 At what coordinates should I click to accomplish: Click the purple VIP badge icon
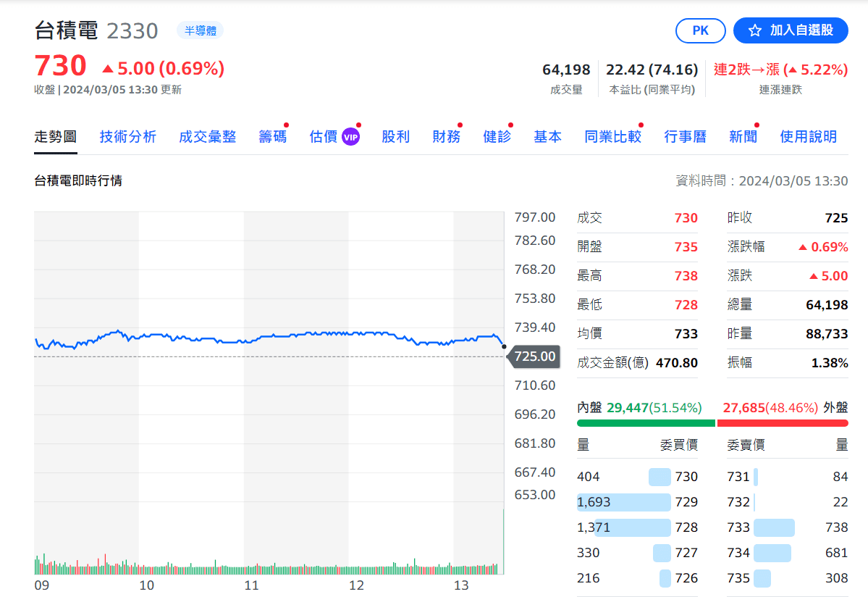(350, 137)
